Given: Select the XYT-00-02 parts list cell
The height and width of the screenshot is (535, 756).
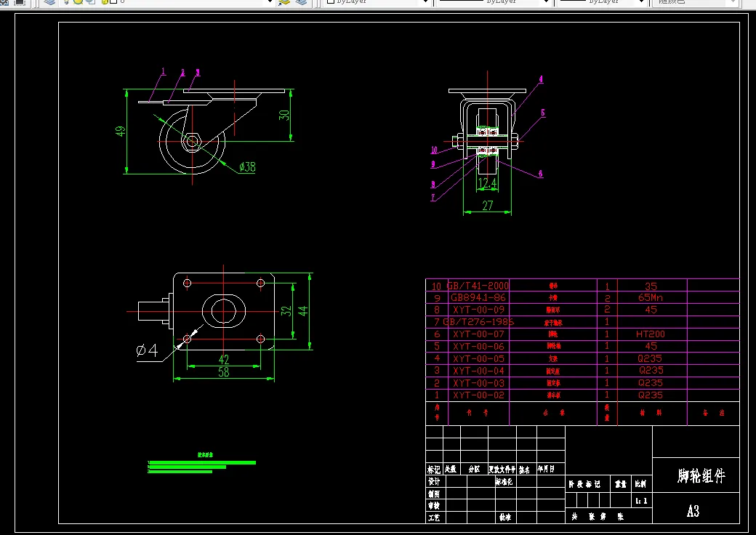Looking at the screenshot, I should (x=478, y=395).
